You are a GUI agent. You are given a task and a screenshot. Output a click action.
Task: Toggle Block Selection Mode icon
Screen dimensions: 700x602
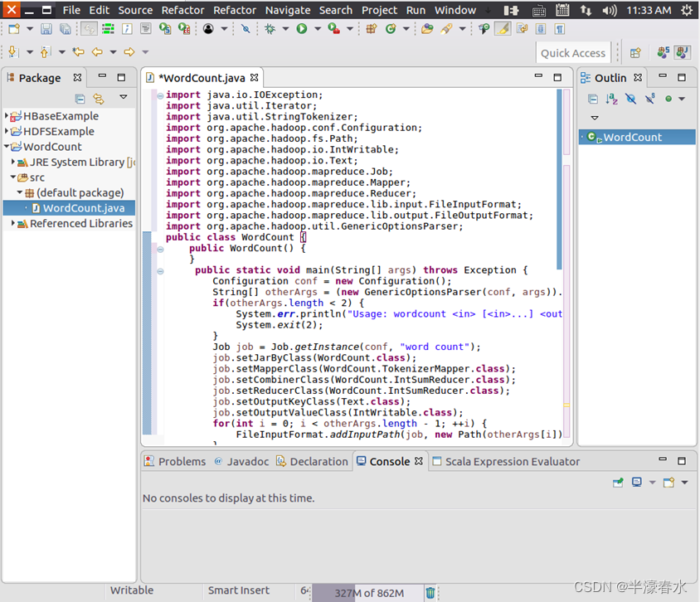(x=541, y=29)
